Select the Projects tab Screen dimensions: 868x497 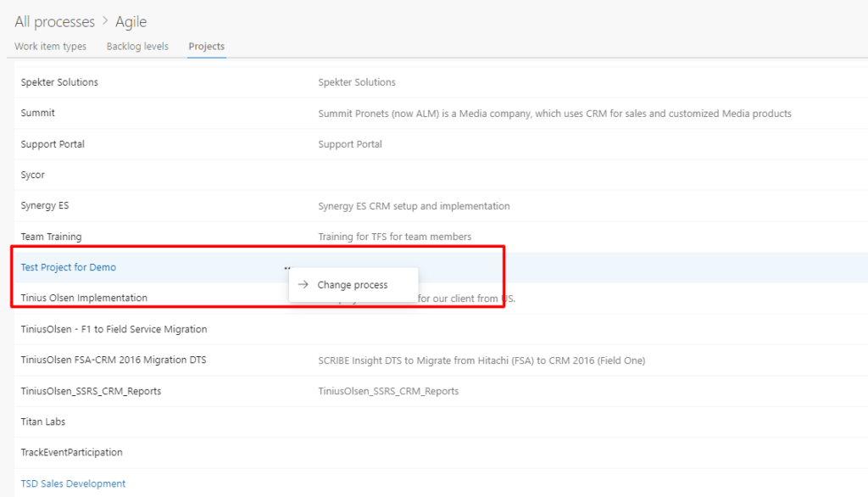[207, 47]
